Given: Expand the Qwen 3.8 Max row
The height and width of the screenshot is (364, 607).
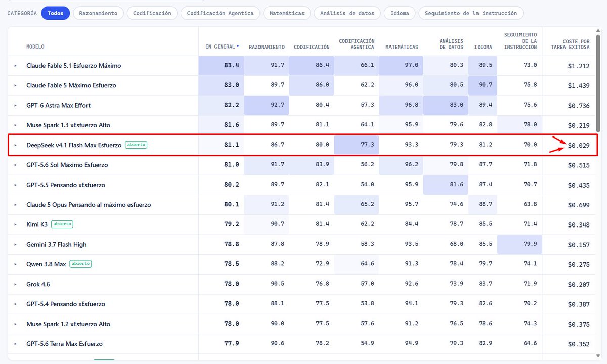Looking at the screenshot, I should pos(15,264).
